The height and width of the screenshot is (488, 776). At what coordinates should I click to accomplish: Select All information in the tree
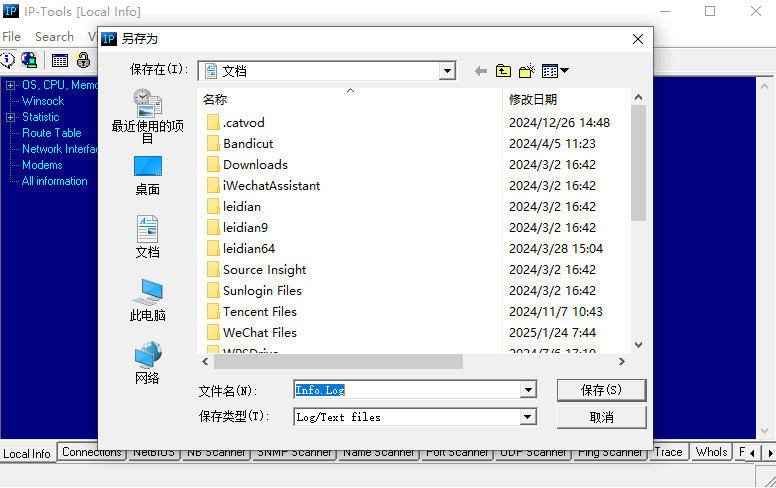[54, 181]
